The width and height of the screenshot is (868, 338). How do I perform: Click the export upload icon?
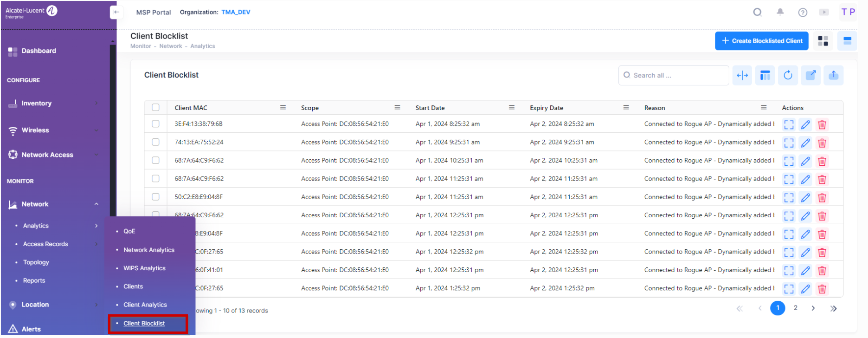point(833,75)
